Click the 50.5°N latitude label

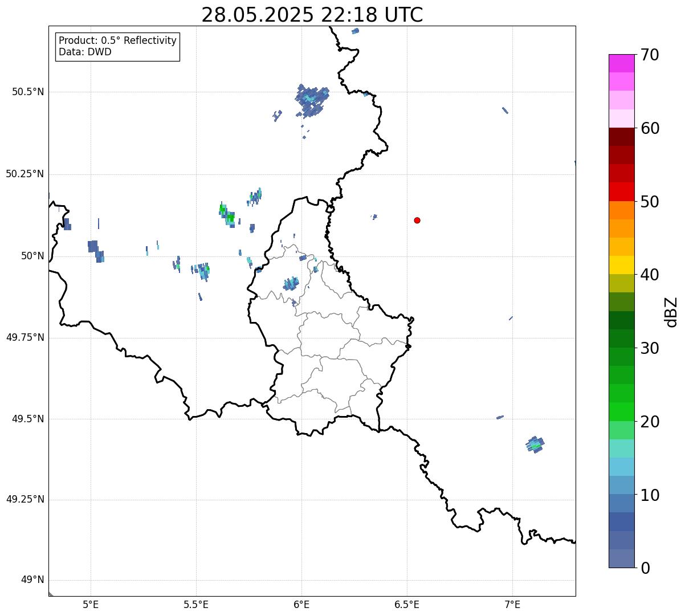point(28,92)
